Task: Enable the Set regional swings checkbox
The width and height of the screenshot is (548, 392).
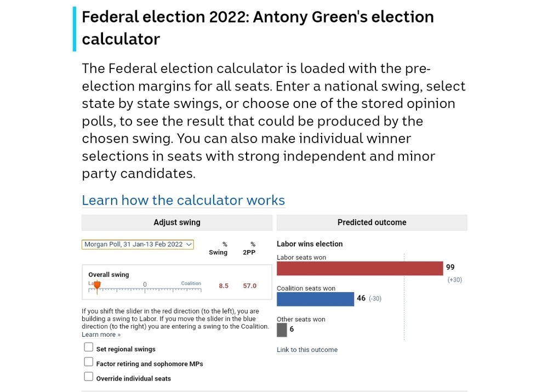Action: point(89,347)
